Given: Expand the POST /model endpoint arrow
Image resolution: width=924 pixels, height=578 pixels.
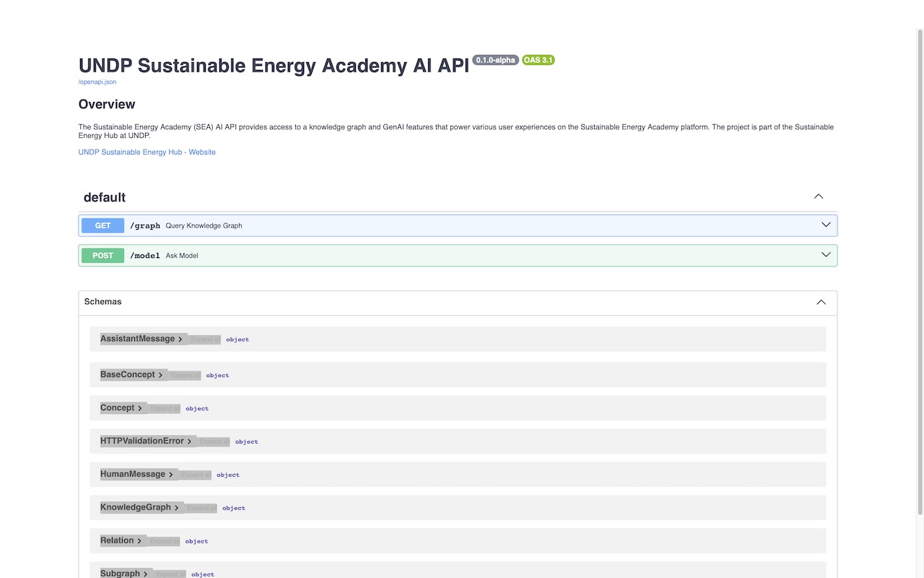Looking at the screenshot, I should (x=826, y=254).
